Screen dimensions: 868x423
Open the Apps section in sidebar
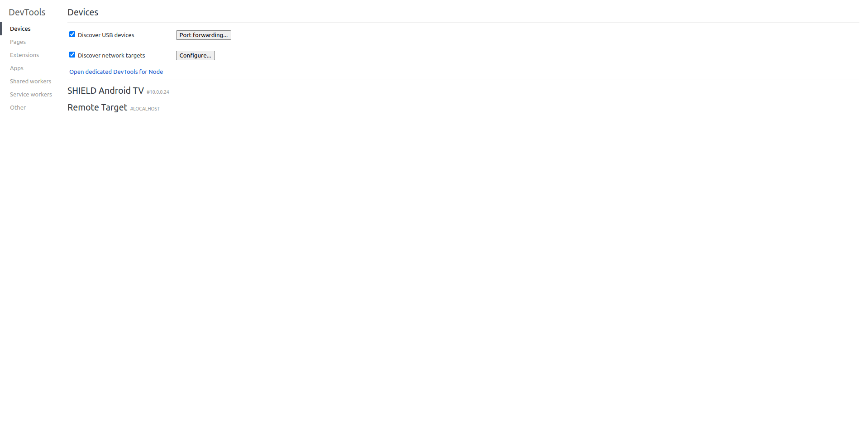click(17, 68)
